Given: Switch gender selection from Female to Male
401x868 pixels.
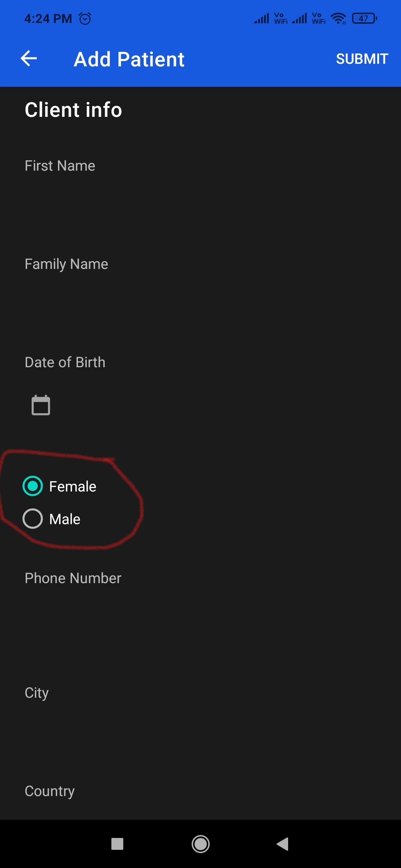Looking at the screenshot, I should [33, 519].
